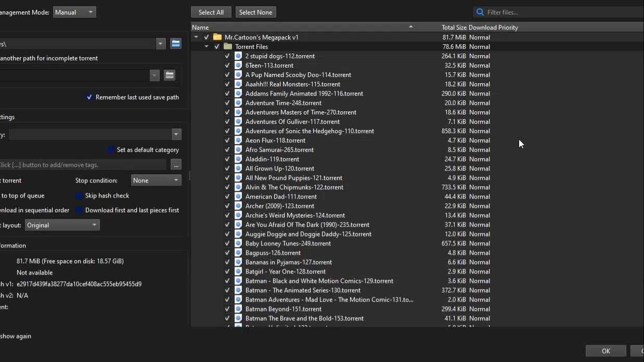
Task: Click file icon of Adventure Time-248.torrent
Action: pyautogui.click(x=238, y=102)
